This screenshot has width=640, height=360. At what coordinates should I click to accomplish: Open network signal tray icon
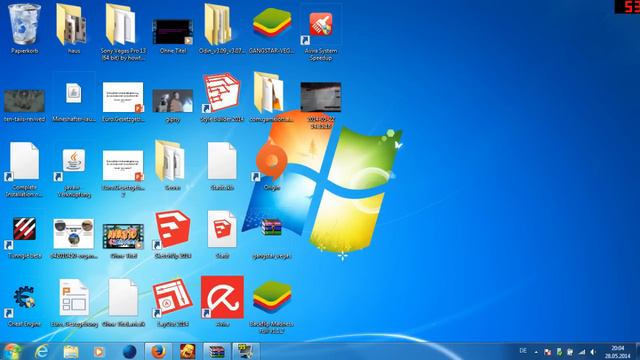point(582,352)
